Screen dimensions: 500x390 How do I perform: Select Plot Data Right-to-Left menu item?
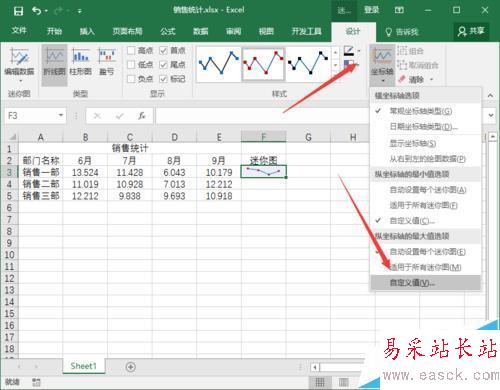point(425,159)
